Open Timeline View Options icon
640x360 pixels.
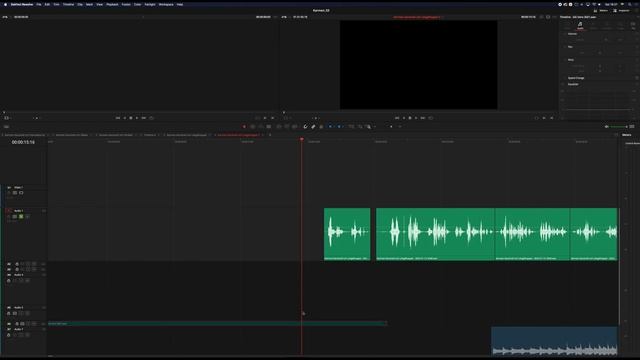pyautogui.click(x=6, y=127)
